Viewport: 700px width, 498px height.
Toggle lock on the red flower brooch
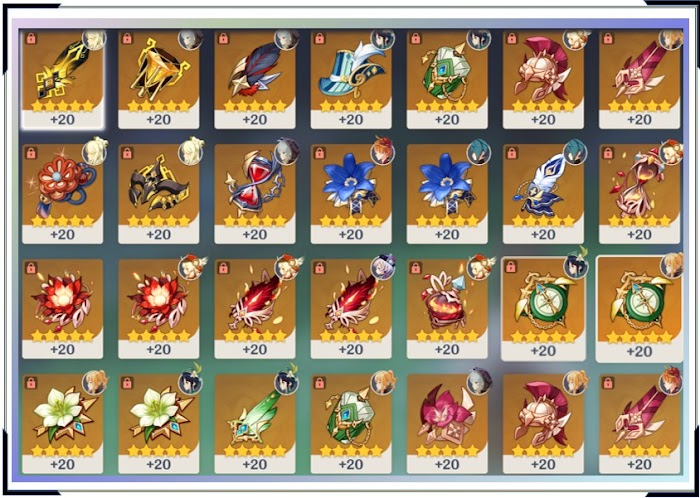coord(31,153)
